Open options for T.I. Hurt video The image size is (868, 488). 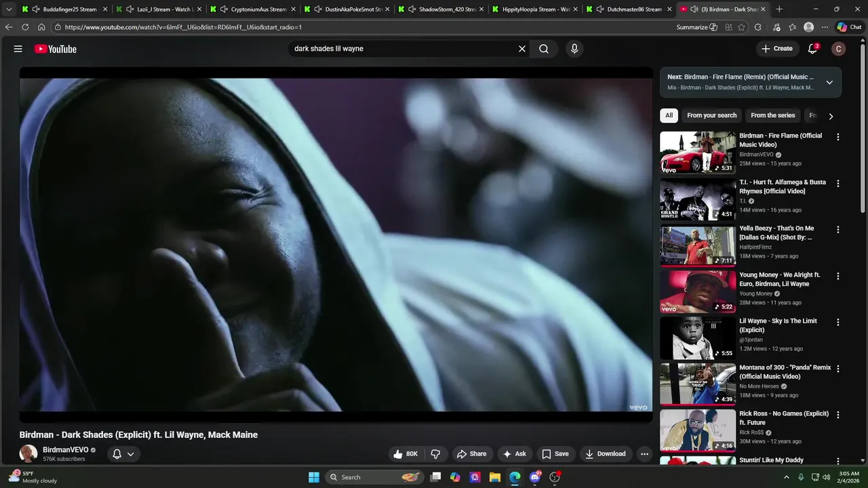point(838,184)
